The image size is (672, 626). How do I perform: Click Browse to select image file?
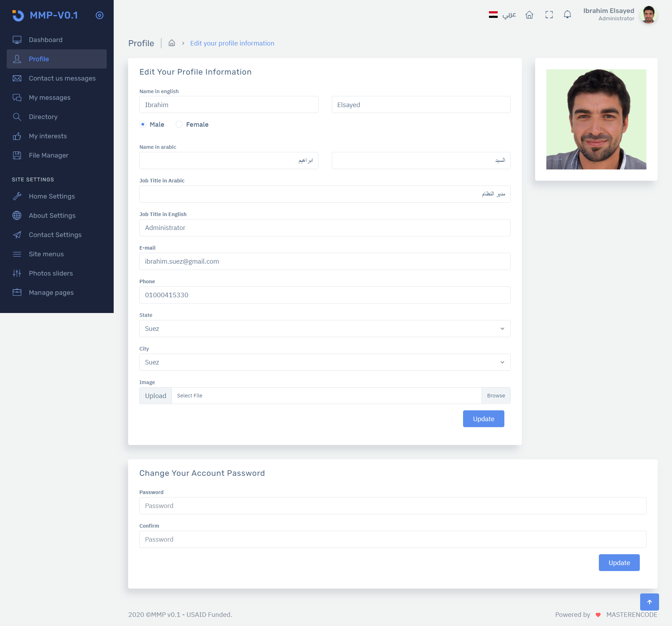tap(496, 396)
